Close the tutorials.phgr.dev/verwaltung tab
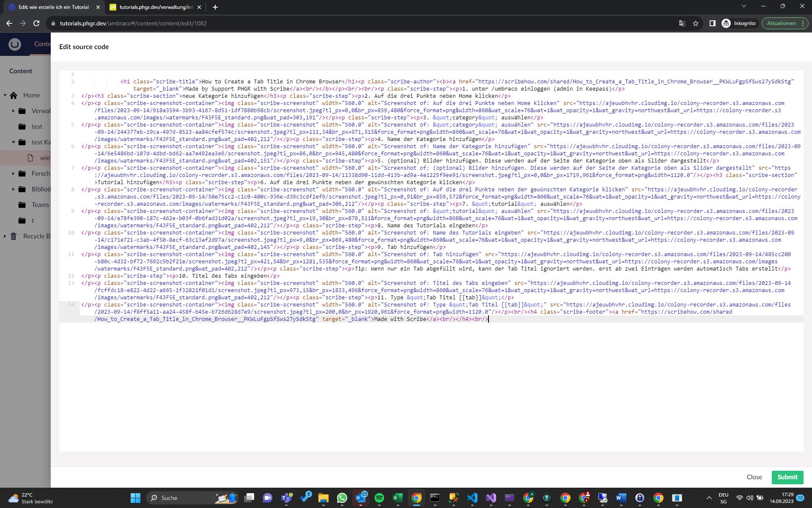 coord(200,7)
